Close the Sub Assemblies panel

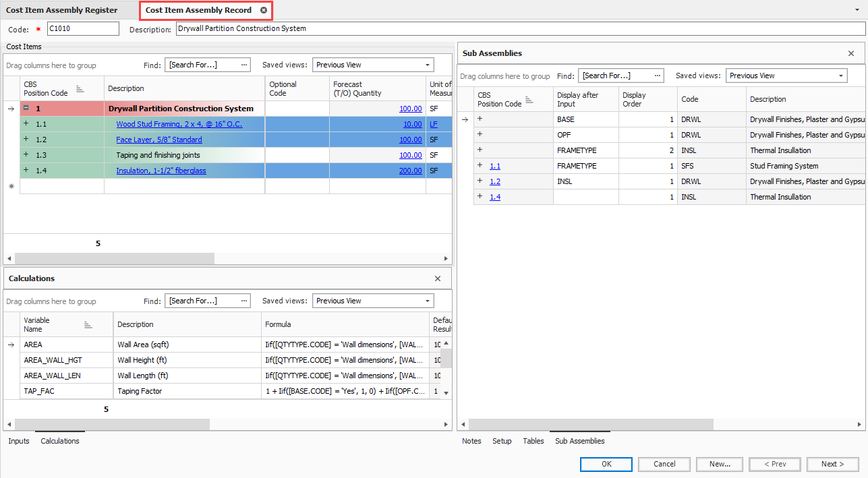(851, 53)
